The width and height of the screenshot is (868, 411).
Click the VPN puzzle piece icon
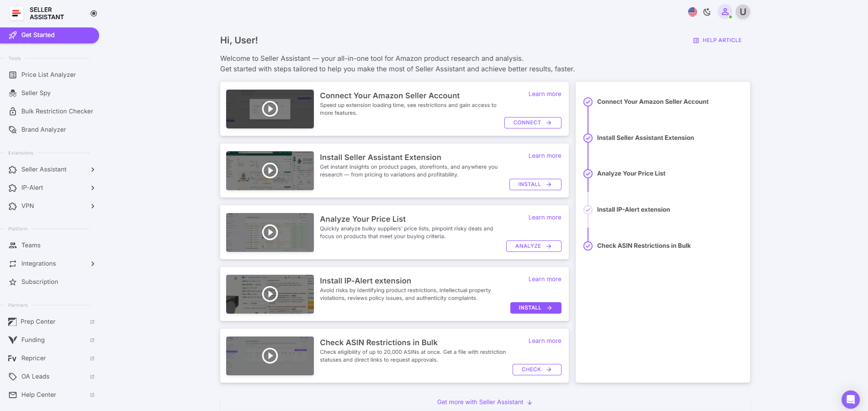point(13,206)
